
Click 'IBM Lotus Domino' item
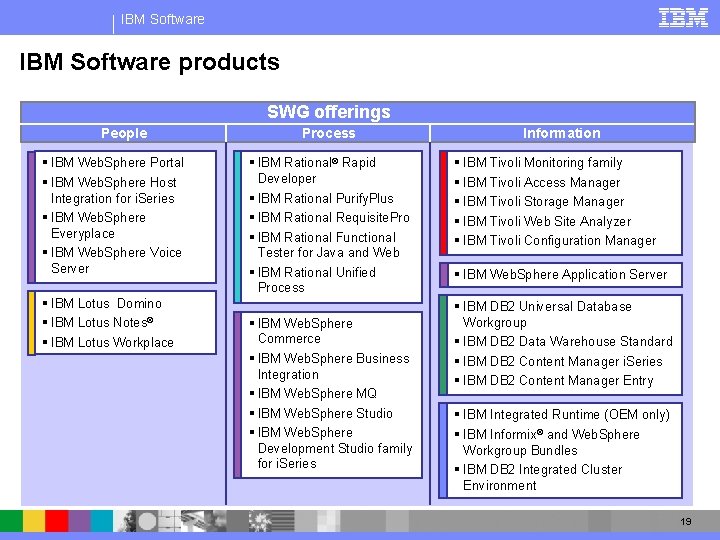[x=106, y=304]
